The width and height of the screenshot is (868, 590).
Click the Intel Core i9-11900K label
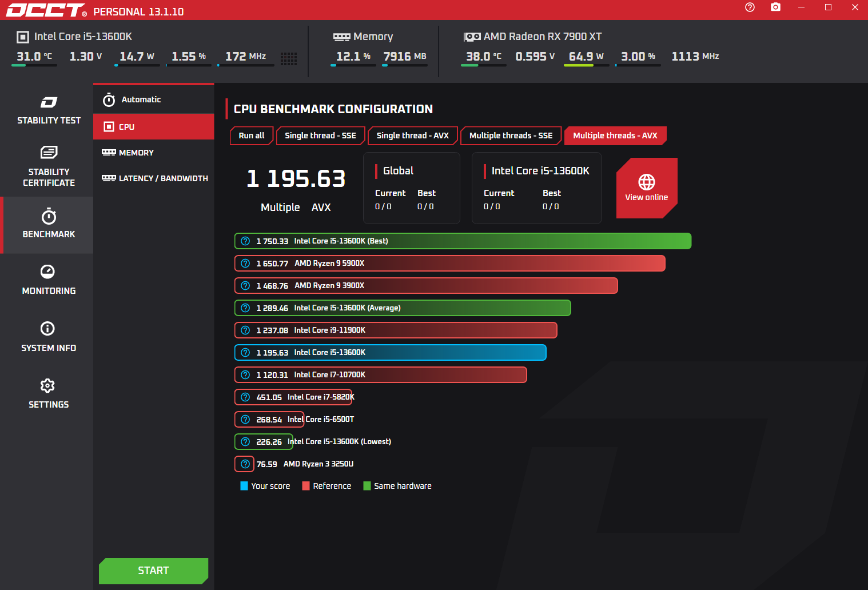click(x=330, y=330)
